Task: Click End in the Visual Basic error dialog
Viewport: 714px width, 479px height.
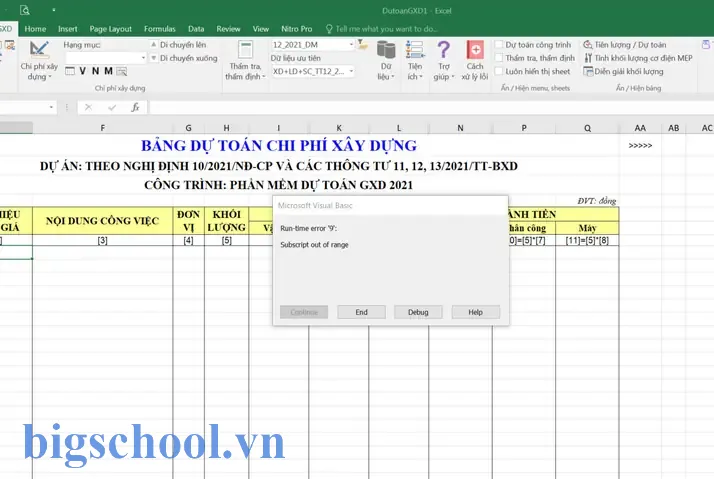Action: [x=362, y=312]
